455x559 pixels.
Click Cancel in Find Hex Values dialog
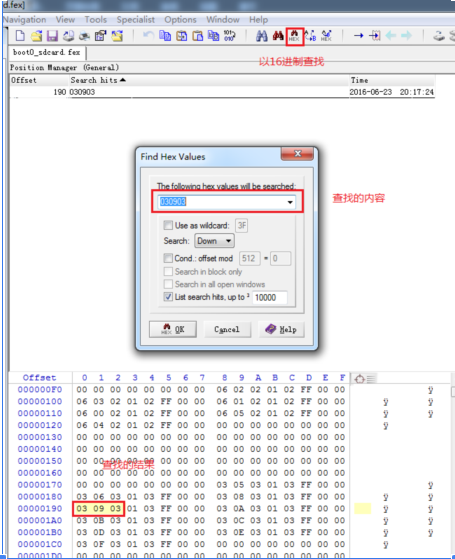click(227, 329)
